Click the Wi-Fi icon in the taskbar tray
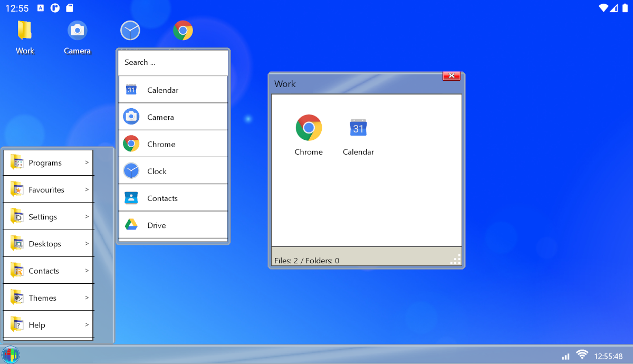This screenshot has width=633, height=364. point(582,355)
